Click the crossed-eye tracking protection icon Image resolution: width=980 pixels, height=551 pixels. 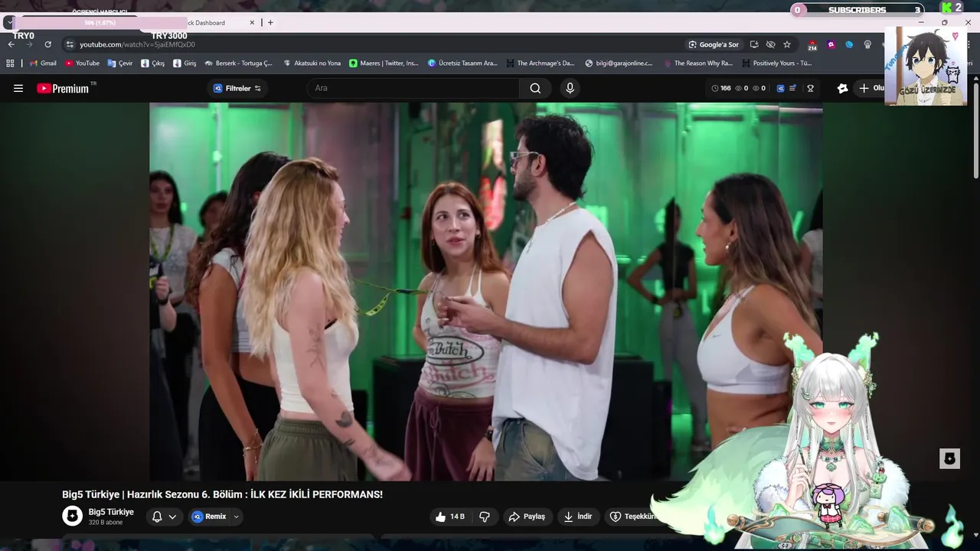(x=770, y=44)
